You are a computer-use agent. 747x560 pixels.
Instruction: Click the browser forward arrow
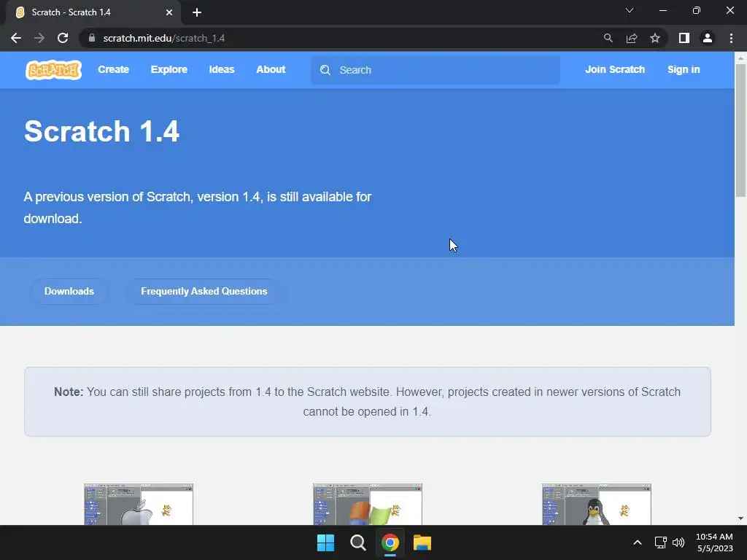point(39,38)
